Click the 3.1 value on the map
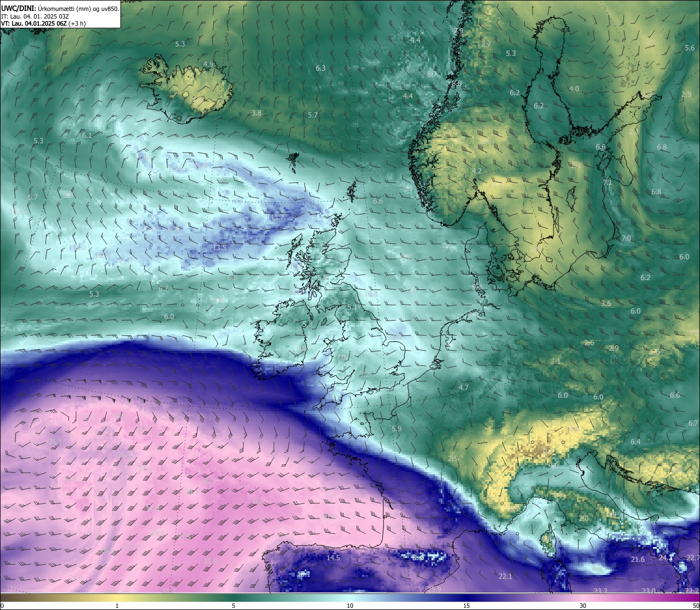The image size is (700, 610). 556,361
